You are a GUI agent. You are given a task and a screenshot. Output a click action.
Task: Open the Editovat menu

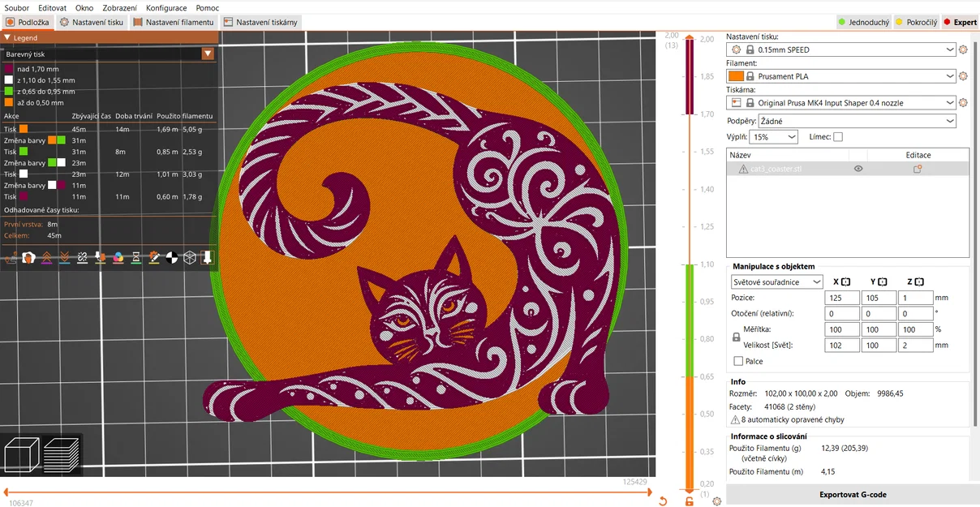coord(52,7)
